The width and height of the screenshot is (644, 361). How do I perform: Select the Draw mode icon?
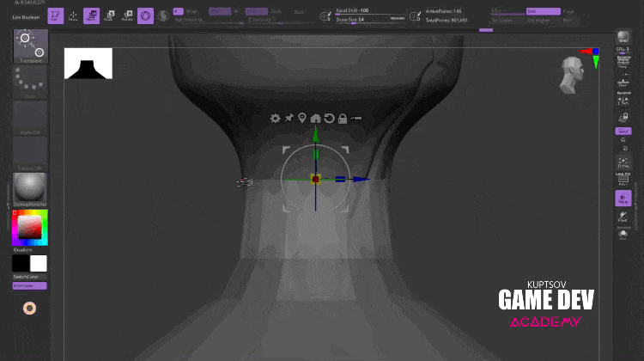tap(73, 16)
